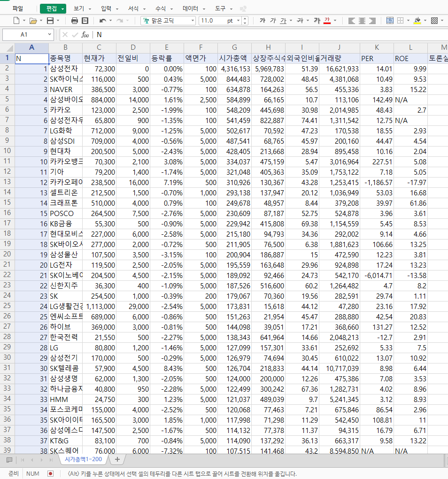The width and height of the screenshot is (448, 479).
Task: Click the NUM indicator in status bar
Action: point(33,474)
